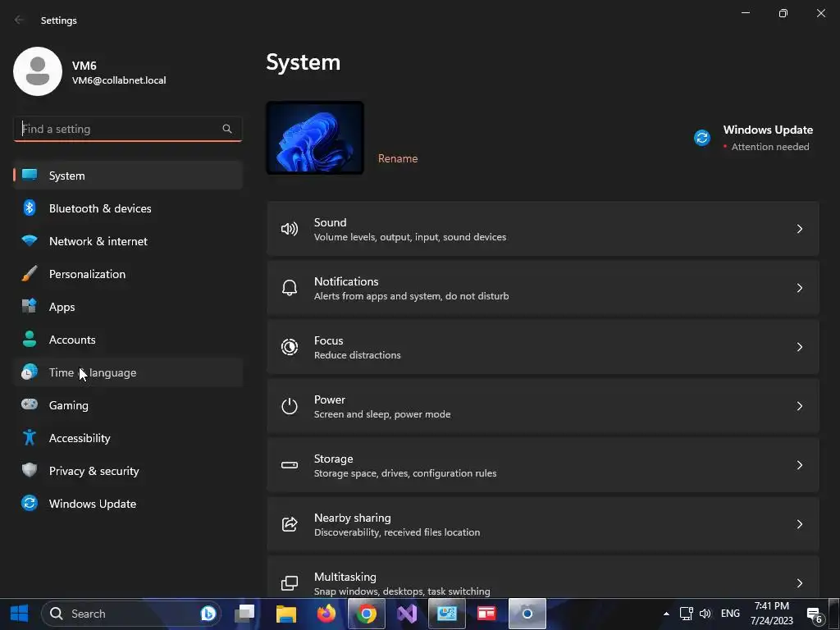Click the Notifications bell icon

click(290, 288)
